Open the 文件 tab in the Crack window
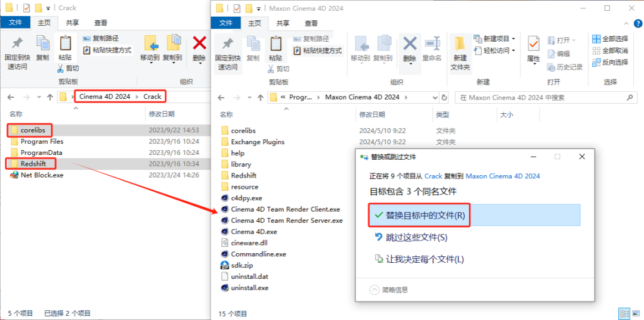644x320 pixels. click(16, 23)
